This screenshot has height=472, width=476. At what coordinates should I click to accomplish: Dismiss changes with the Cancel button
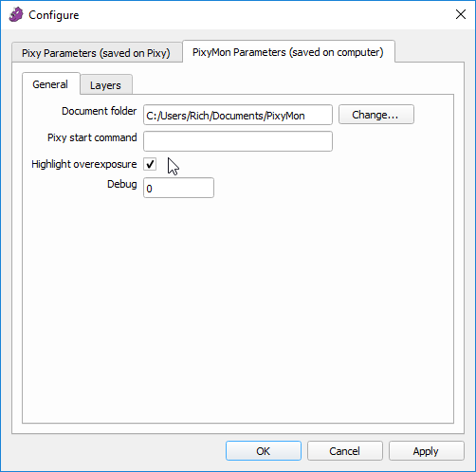point(345,451)
